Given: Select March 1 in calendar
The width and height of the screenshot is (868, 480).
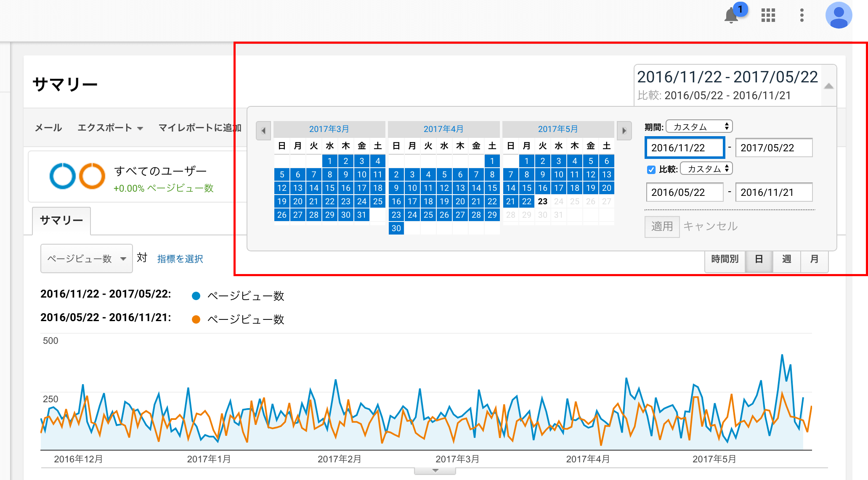Looking at the screenshot, I should point(330,161).
